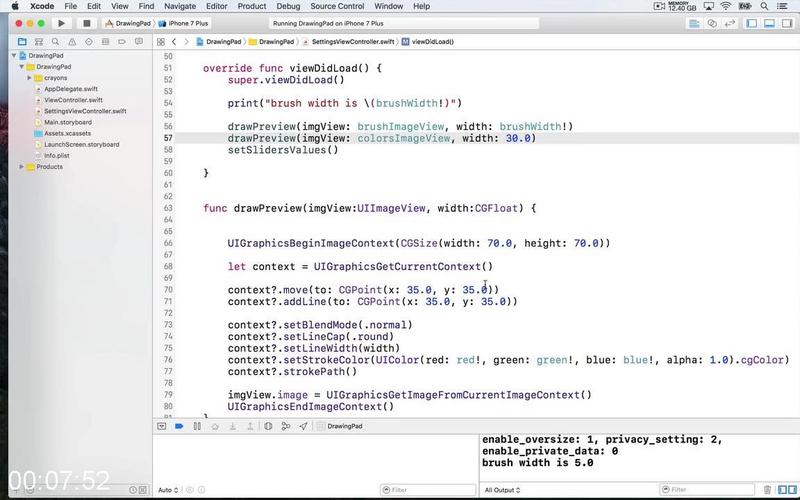Open the viewDidLoad() jump bar menu

pos(428,42)
